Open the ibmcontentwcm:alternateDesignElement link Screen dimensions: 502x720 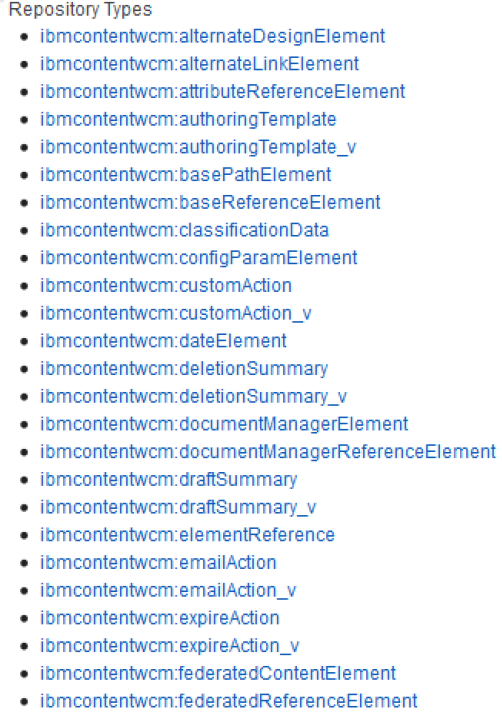(212, 37)
